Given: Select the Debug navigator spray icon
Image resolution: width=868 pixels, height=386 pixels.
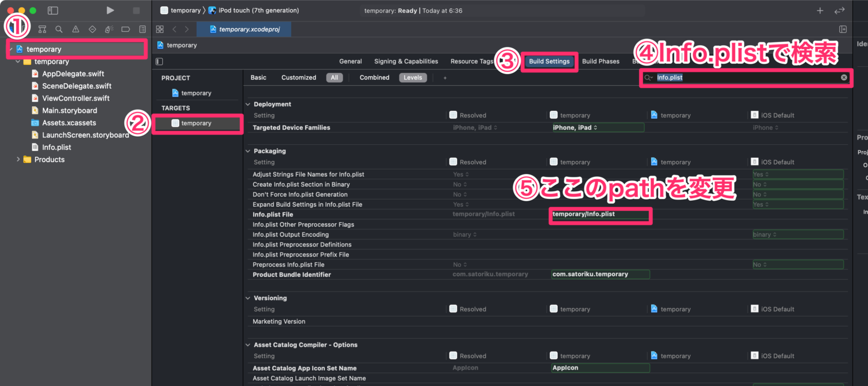Looking at the screenshot, I should (108, 29).
